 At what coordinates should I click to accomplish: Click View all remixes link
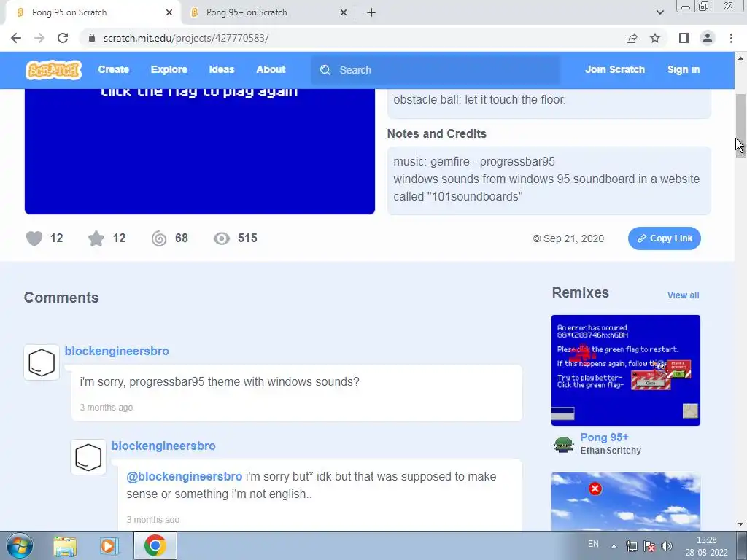[x=683, y=295]
